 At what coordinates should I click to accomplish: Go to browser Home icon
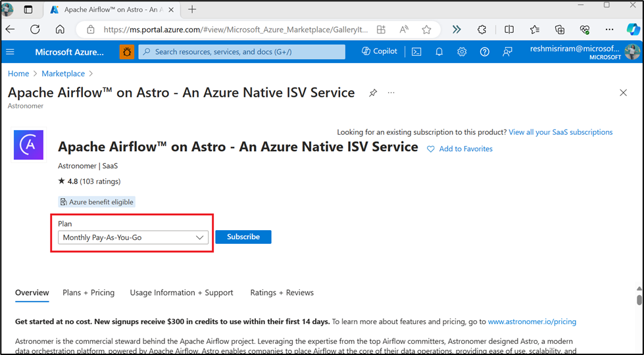[x=60, y=30]
